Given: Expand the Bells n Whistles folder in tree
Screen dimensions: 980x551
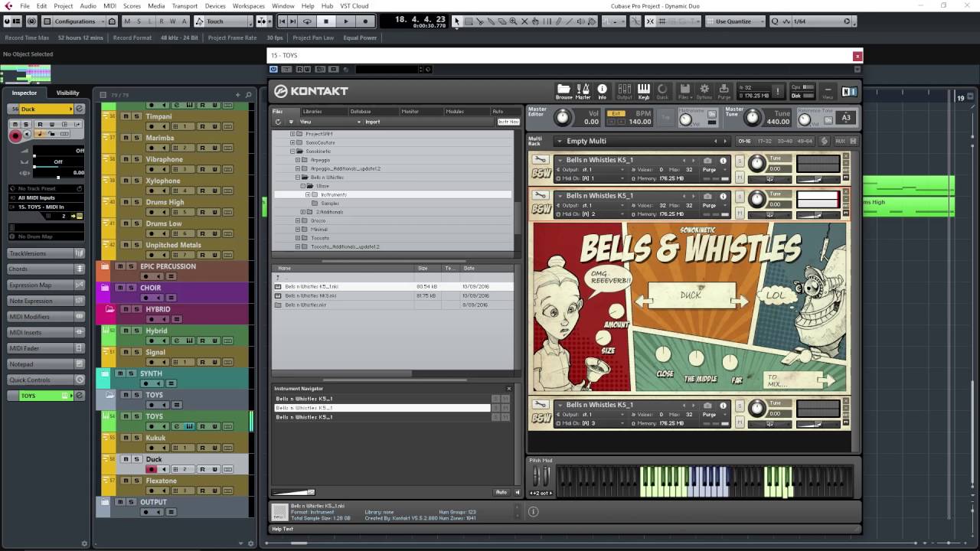Looking at the screenshot, I should point(298,178).
